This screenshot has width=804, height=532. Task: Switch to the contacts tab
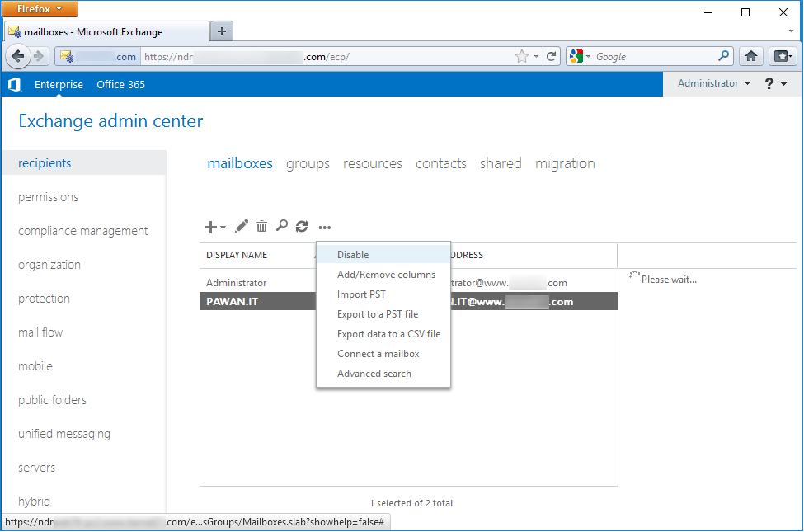(441, 163)
